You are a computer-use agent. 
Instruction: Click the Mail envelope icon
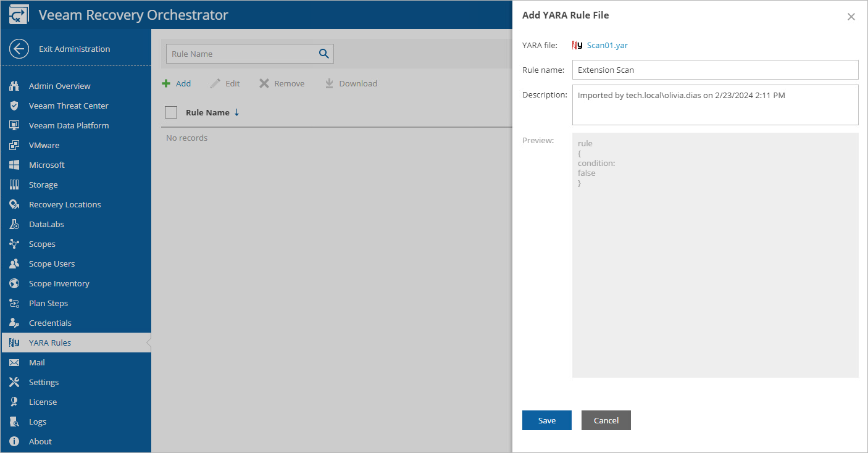point(15,362)
